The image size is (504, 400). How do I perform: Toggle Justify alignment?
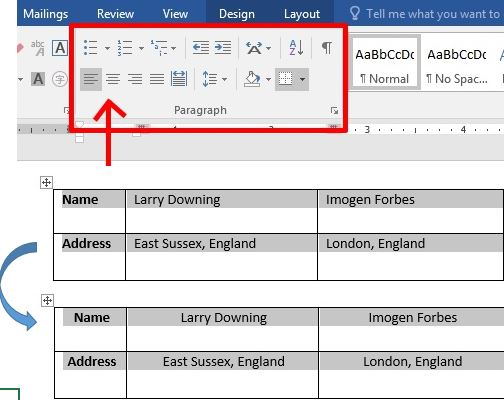(x=157, y=79)
